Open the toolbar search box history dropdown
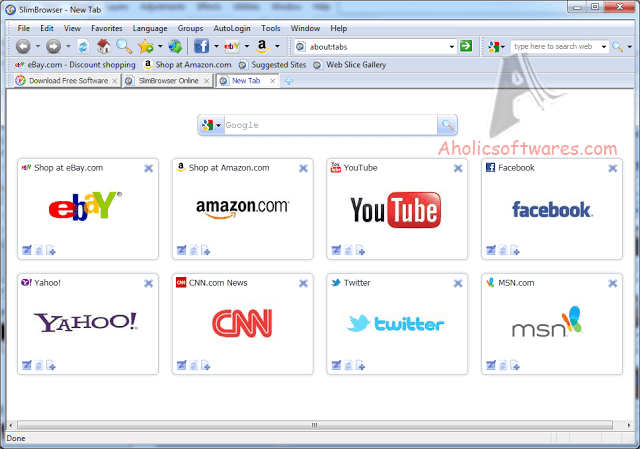The height and width of the screenshot is (449, 640). (x=604, y=47)
